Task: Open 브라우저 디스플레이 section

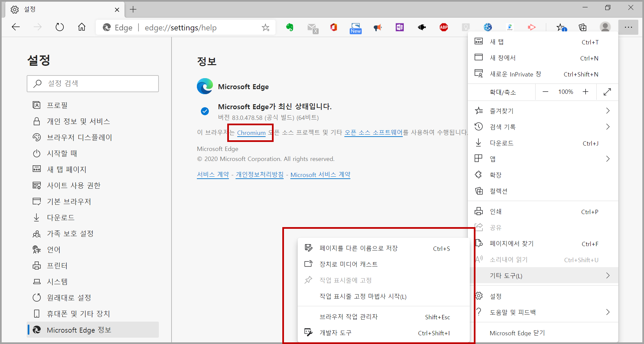Action: tap(93, 137)
